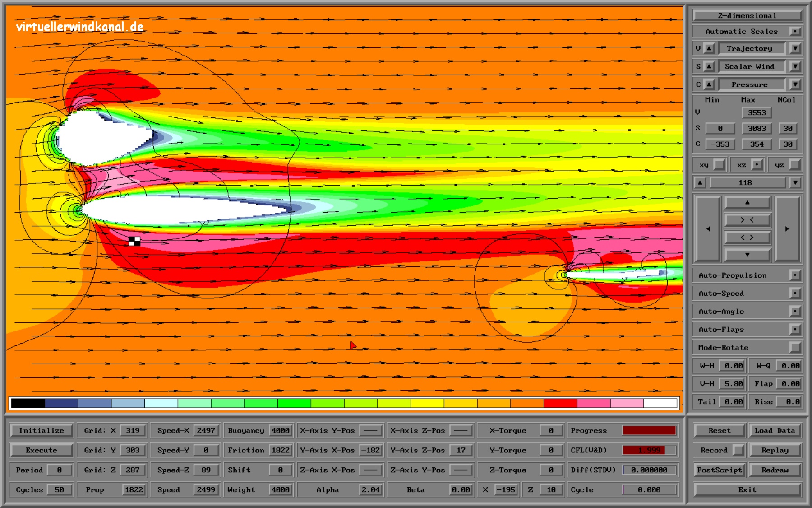Edit the Friction value 1822
This screenshot has width=812, height=508.
pos(281,450)
